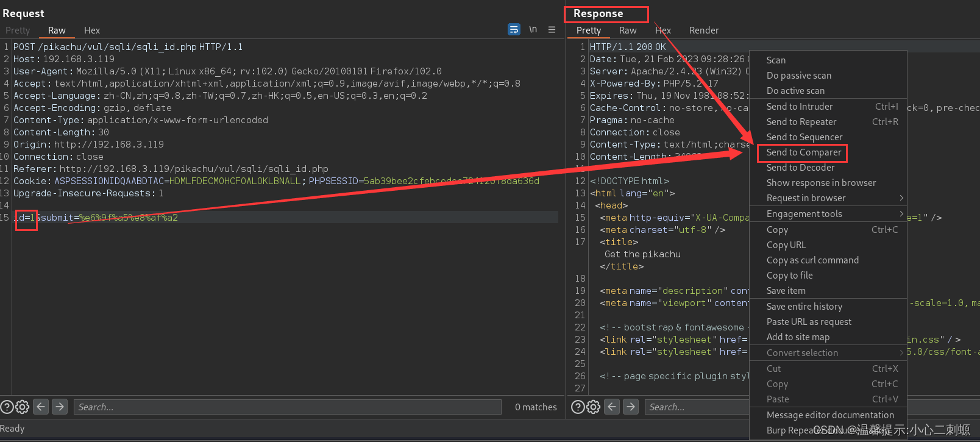Screen dimensions: 980x442
Task: Open help icon below Response panel
Action: [578, 407]
